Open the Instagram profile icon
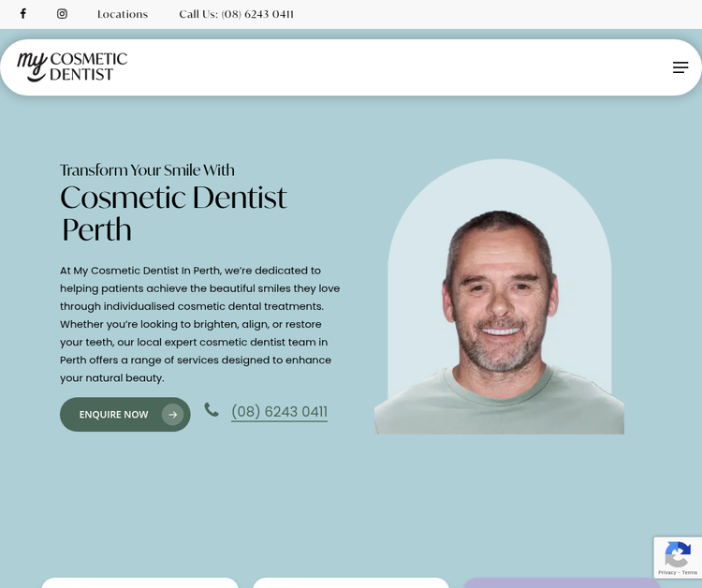The width and height of the screenshot is (702, 588). (62, 14)
